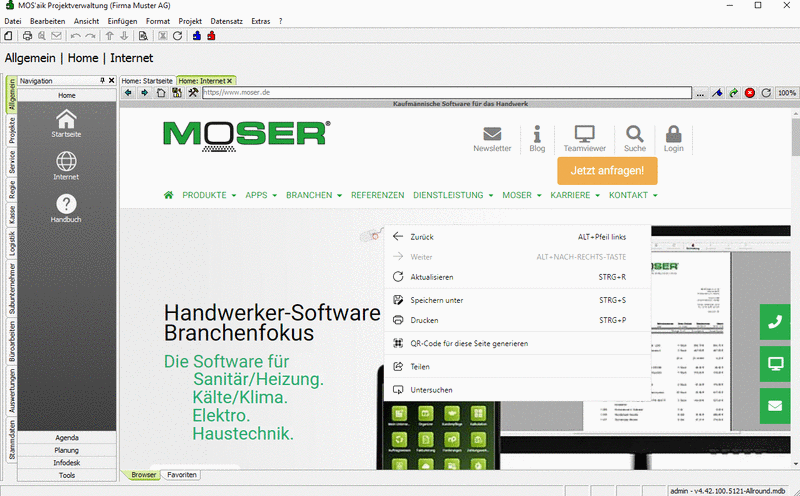Viewport: 800px width, 496px height.
Task: Click the hammer tools icon in browser bar
Action: [x=193, y=93]
